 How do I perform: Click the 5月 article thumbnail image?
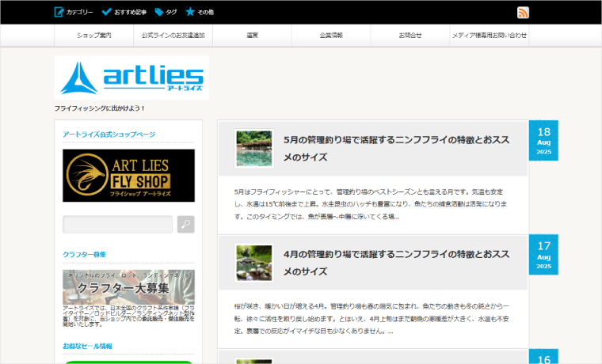254,149
